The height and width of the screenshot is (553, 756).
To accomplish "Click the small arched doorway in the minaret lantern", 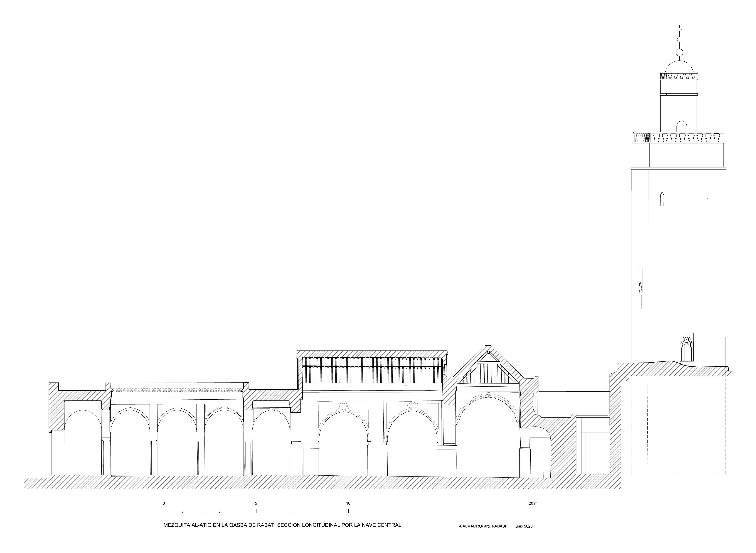I will (x=681, y=126).
